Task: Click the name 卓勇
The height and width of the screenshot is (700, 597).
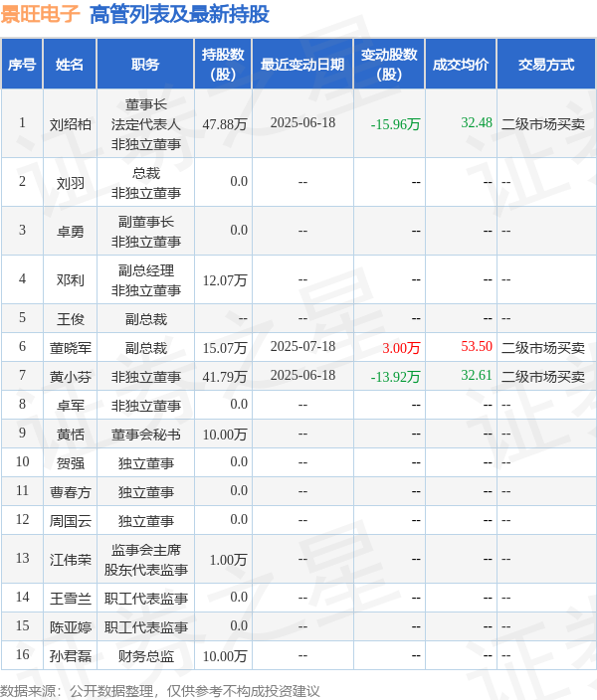Action: (x=71, y=232)
